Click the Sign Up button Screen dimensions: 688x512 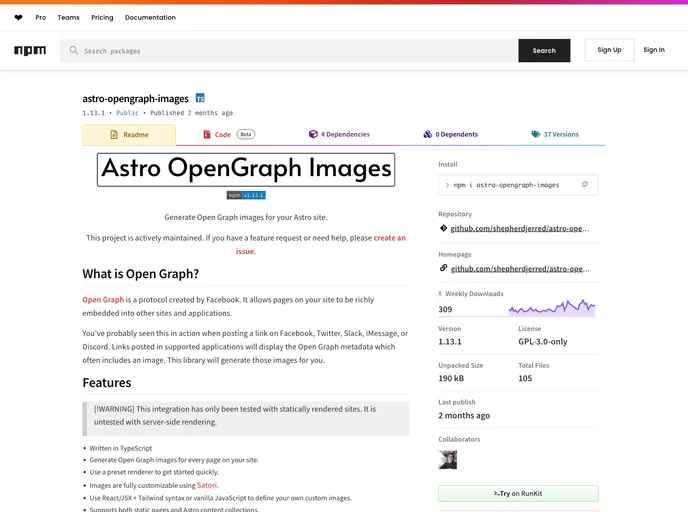[609, 50]
